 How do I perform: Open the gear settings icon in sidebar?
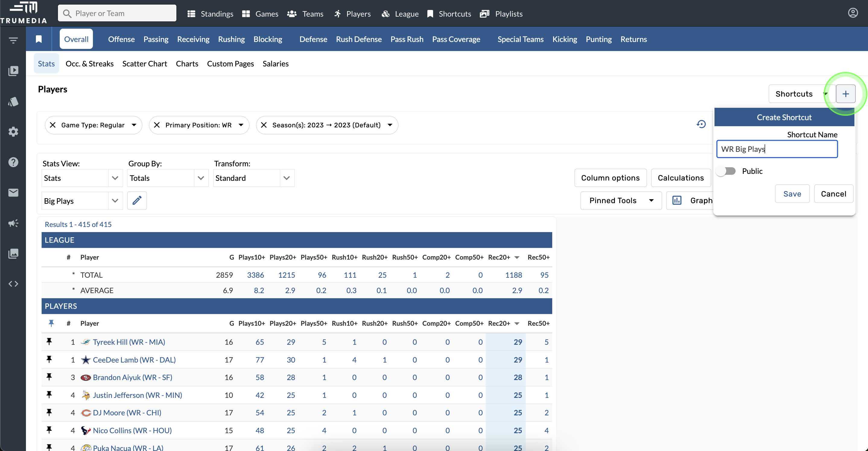point(13,132)
